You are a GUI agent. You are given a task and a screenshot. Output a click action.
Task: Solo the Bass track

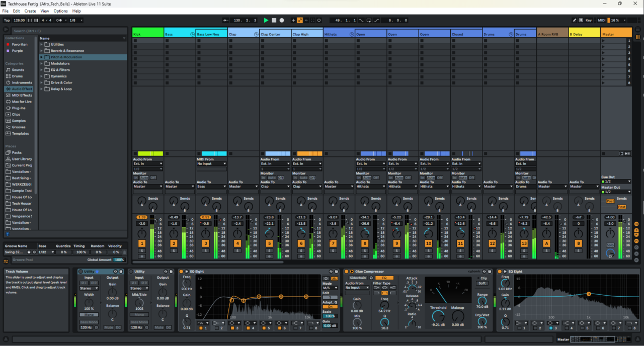(174, 250)
